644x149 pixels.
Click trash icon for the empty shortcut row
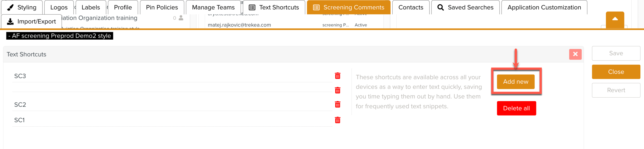(337, 90)
